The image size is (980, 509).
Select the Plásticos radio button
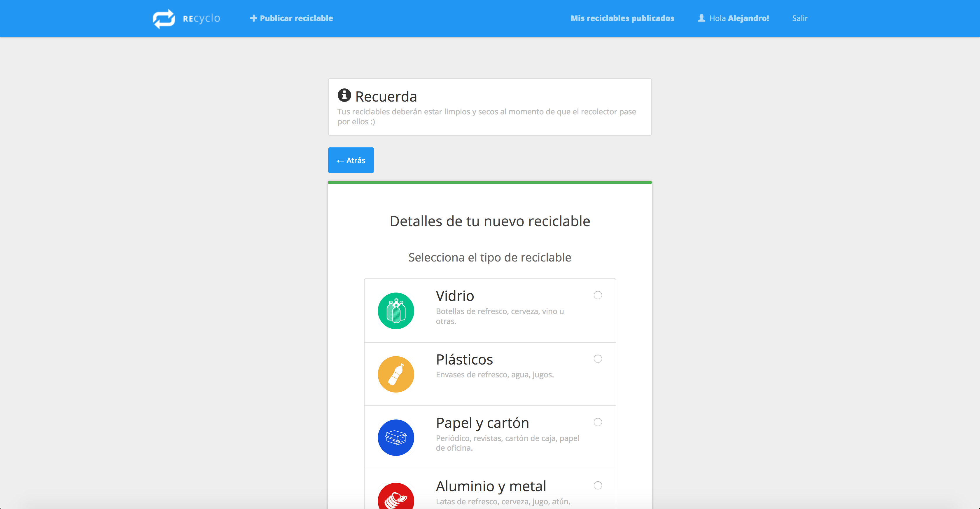click(598, 359)
